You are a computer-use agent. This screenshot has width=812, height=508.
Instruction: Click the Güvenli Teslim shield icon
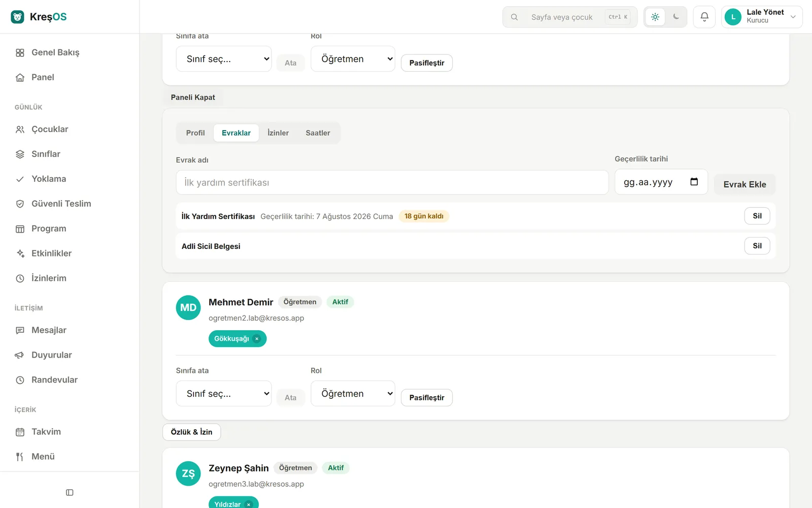[20, 204]
